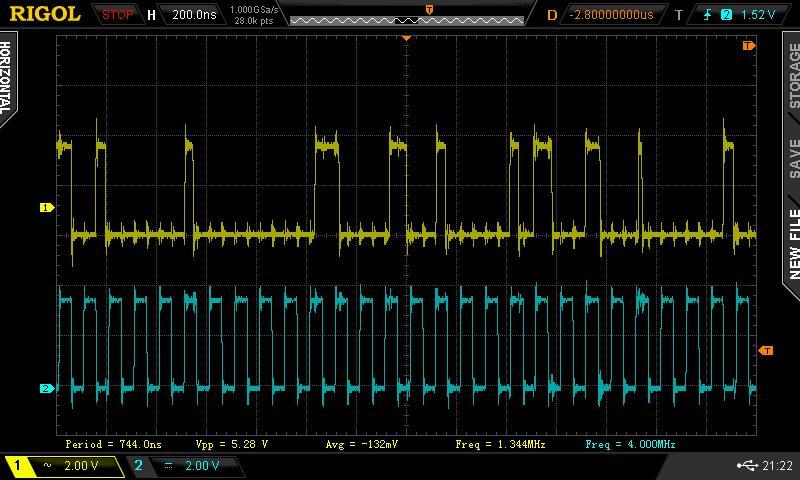This screenshot has width=800, height=480.
Task: Click the orange trigger position marker atop grid
Action: [407, 38]
